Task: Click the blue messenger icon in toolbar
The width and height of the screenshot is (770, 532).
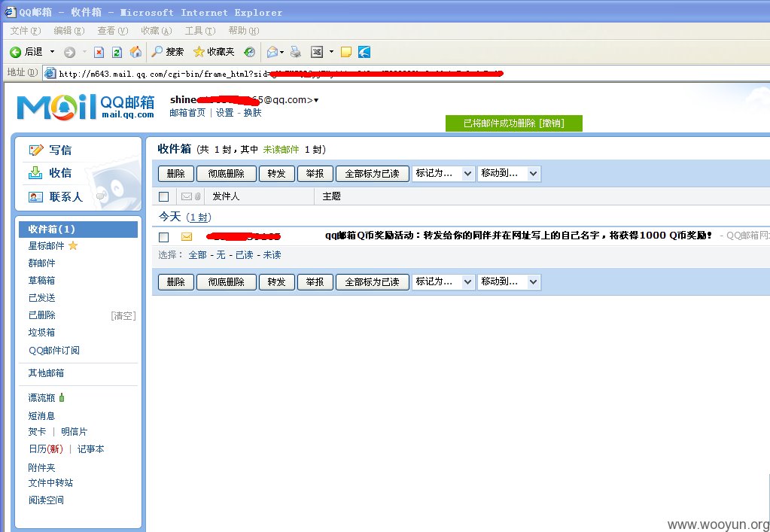Action: (364, 51)
